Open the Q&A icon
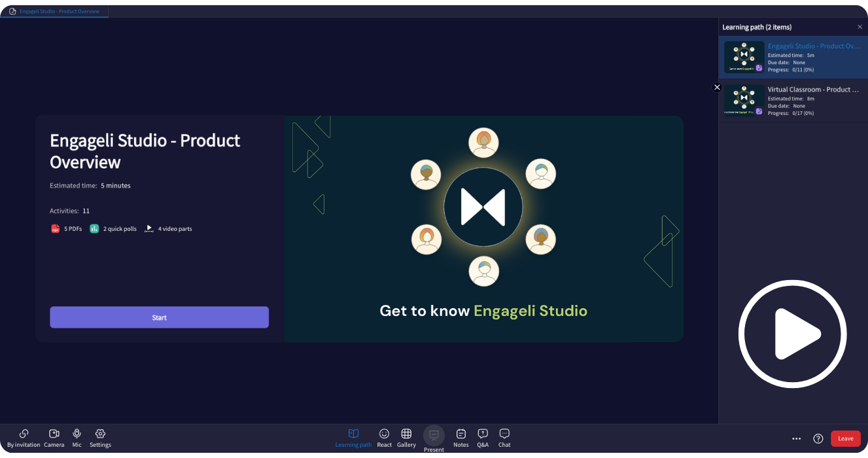 pyautogui.click(x=483, y=434)
